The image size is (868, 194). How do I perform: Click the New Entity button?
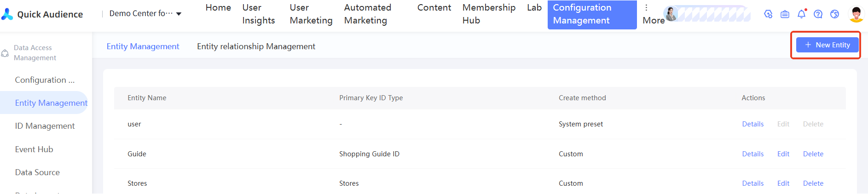827,45
